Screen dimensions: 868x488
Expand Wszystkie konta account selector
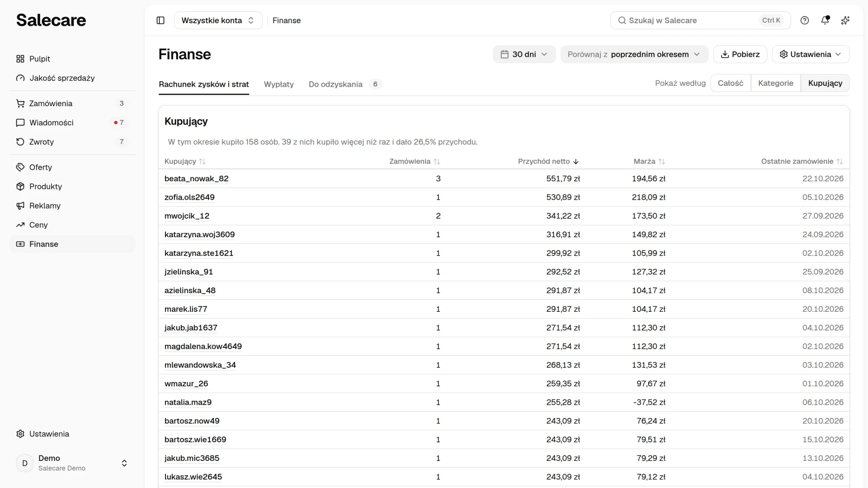pyautogui.click(x=218, y=20)
